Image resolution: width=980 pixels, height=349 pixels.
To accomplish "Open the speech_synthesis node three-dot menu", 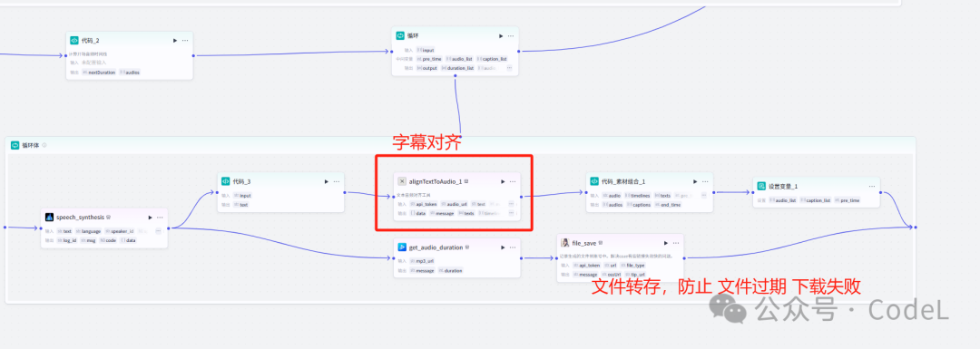I will tap(160, 218).
